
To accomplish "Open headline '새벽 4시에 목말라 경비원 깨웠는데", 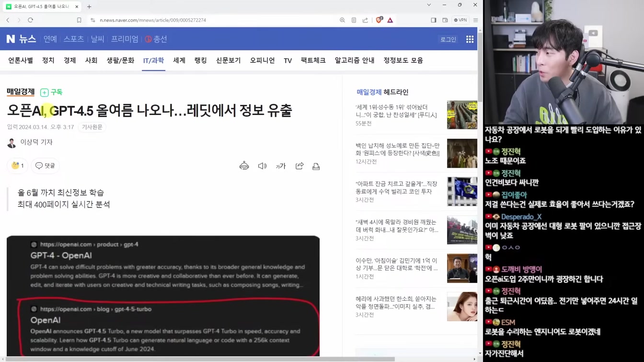I will coord(397,226).
